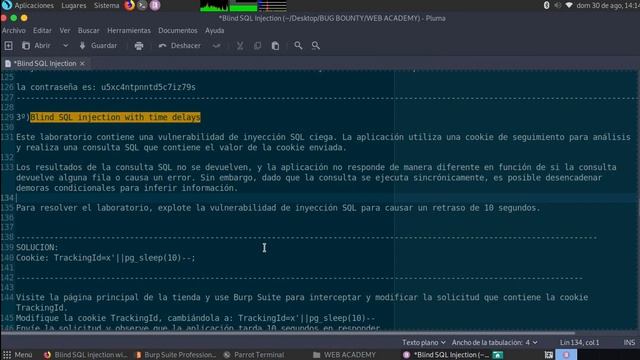Open the Buscar menu
This screenshot has height=360, width=640.
point(88,31)
